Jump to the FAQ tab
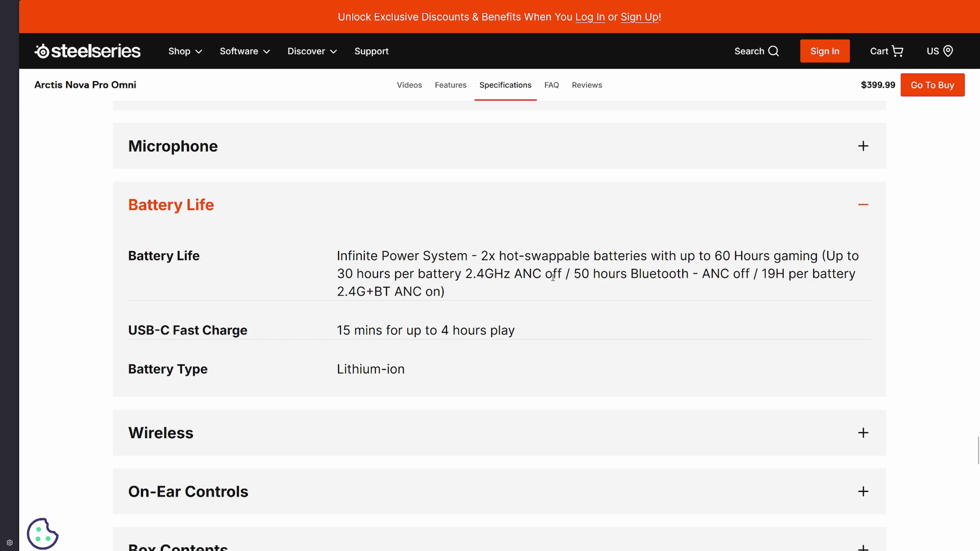This screenshot has width=980, height=551. click(551, 85)
